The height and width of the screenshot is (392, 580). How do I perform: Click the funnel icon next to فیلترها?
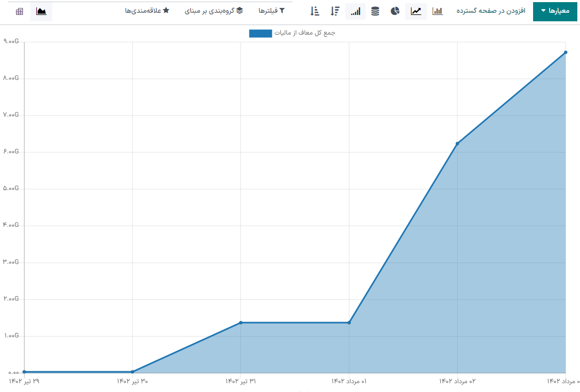[282, 11]
